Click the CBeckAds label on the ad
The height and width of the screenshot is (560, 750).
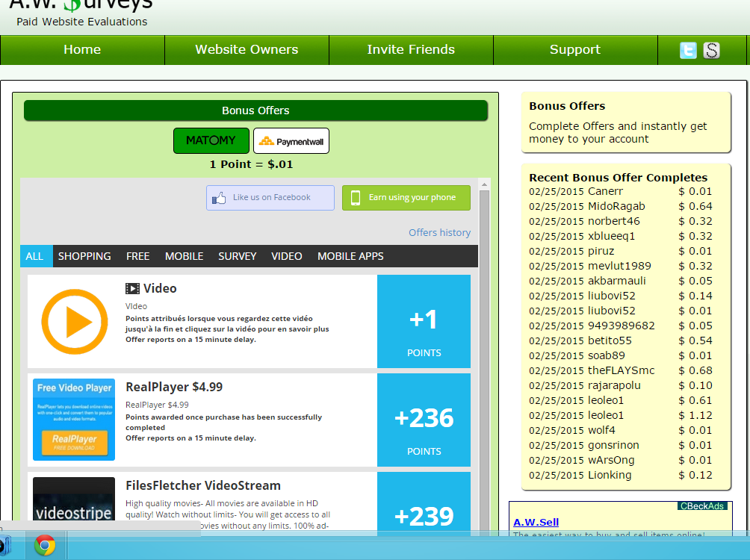coord(702,506)
